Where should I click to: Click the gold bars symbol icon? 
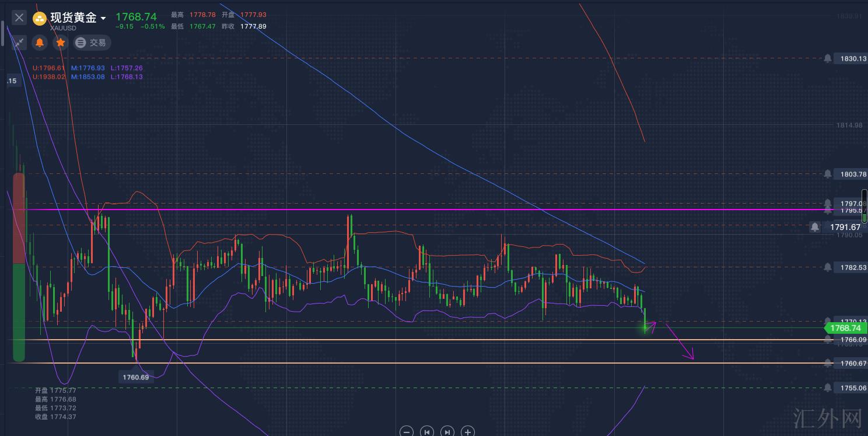(40, 18)
